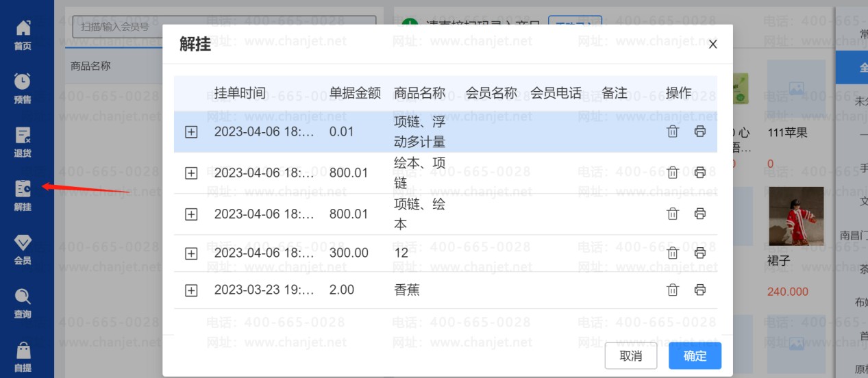The height and width of the screenshot is (378, 868).
Task: Open 解挂 in sidebar
Action: pos(23,196)
